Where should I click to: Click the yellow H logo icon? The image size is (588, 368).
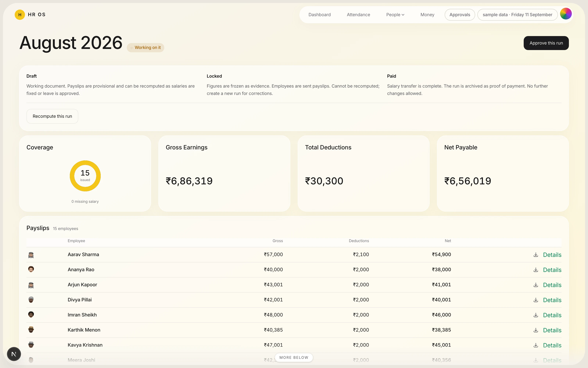coord(20,15)
